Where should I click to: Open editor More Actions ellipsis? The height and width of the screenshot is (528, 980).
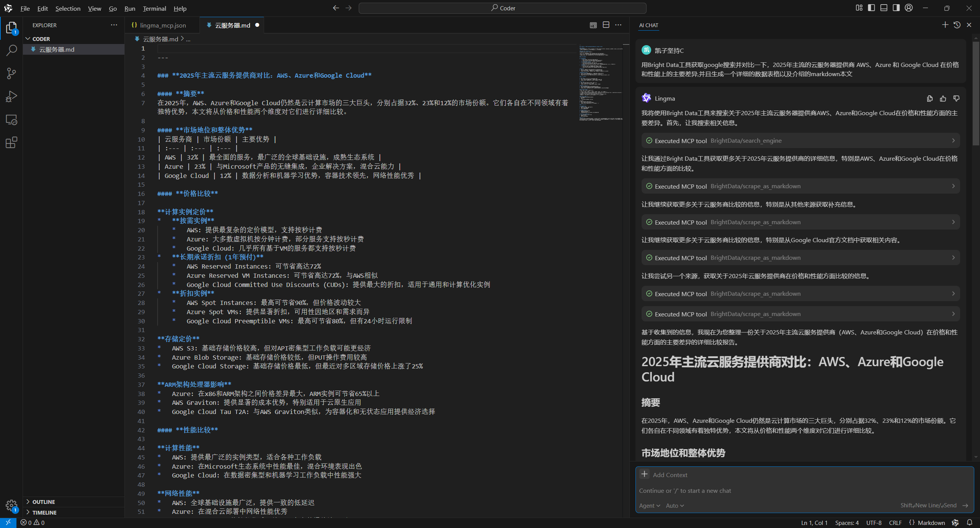click(x=618, y=25)
